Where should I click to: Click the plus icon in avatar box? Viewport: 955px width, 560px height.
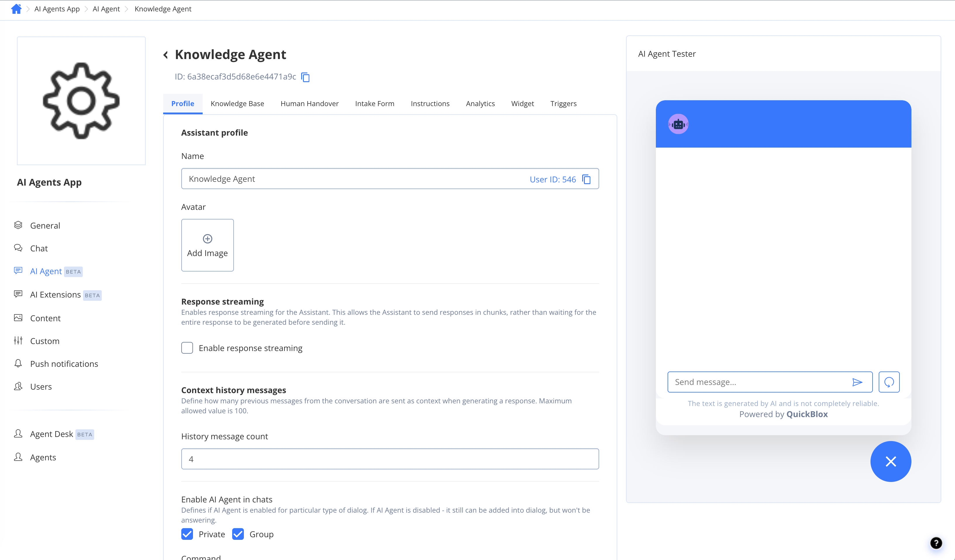pos(207,239)
